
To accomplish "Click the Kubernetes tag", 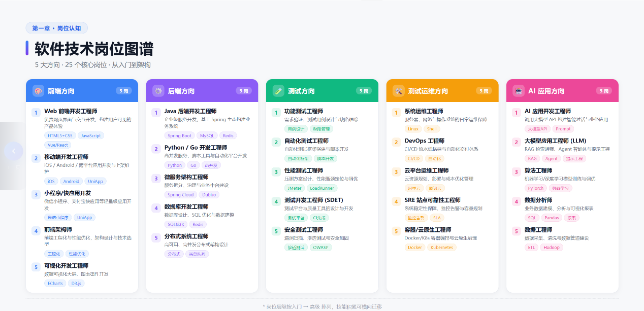I will (x=442, y=247).
